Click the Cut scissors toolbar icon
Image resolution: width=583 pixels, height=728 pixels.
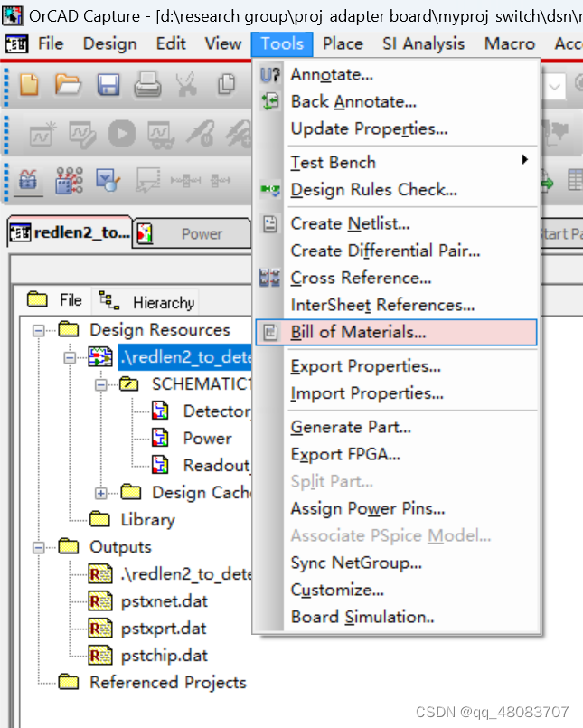click(x=186, y=85)
